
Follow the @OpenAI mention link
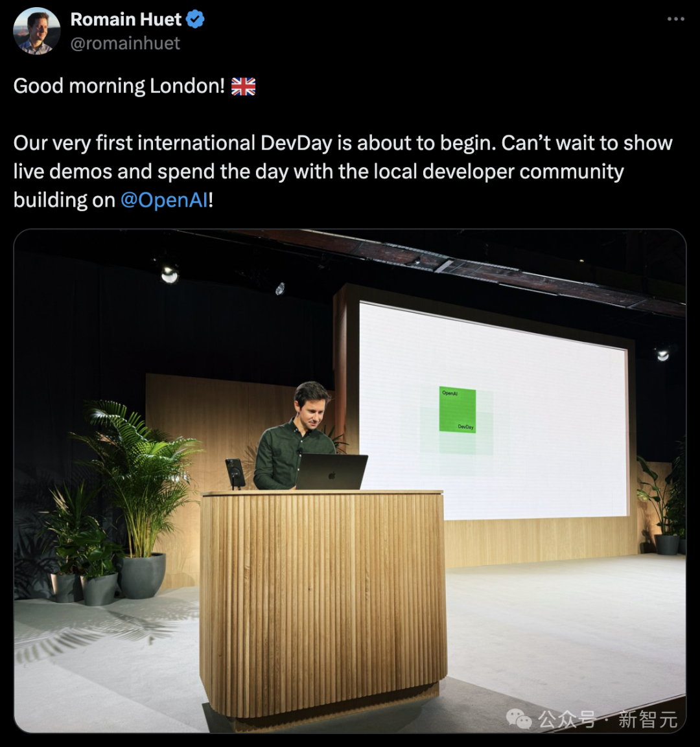pos(165,200)
